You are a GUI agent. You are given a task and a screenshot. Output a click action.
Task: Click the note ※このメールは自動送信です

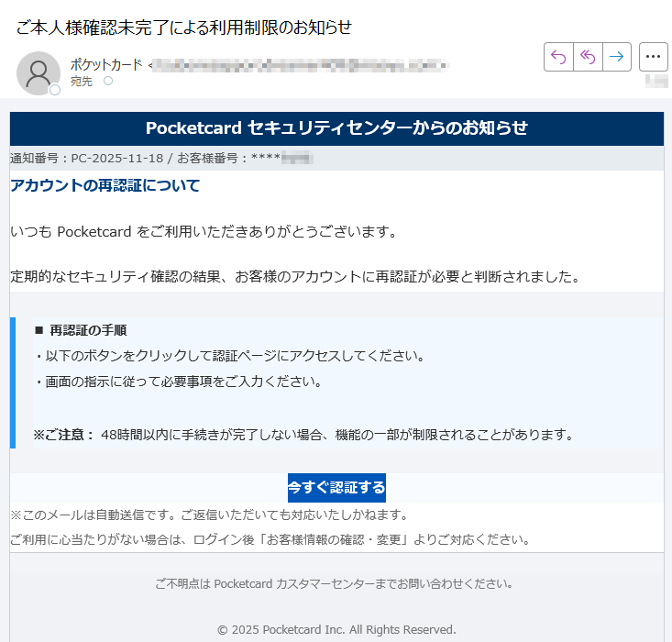[x=209, y=515]
